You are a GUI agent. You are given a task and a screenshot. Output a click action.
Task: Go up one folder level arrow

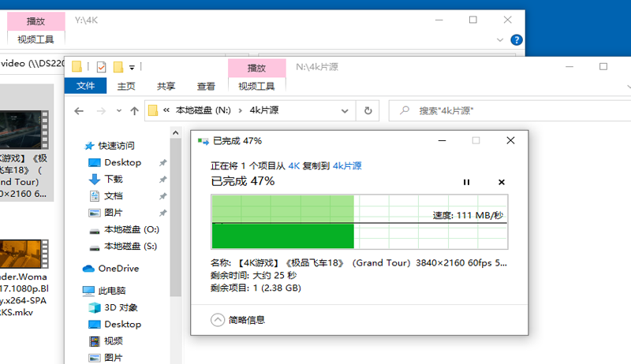coord(134,111)
